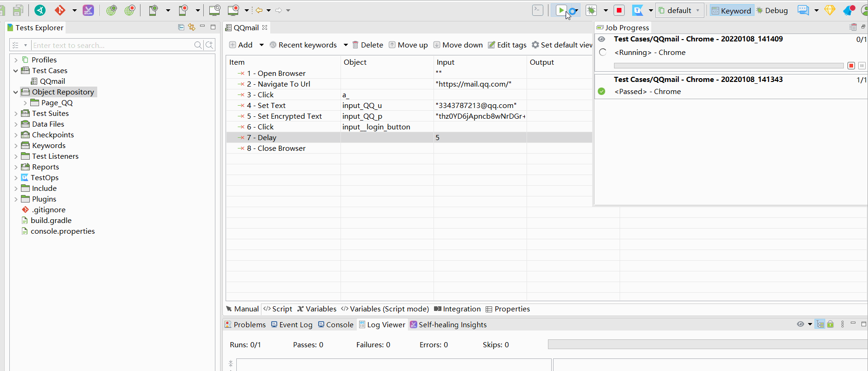
Task: Click the Move down button
Action: coord(458,45)
